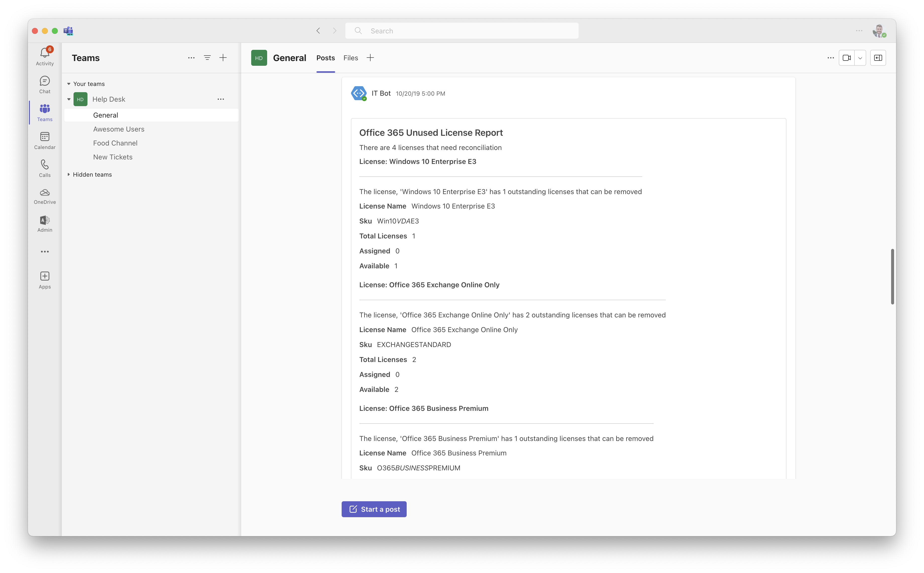Click 'License: Office 365 Exchange Online Only' heading
This screenshot has height=573, width=924.
[429, 285]
